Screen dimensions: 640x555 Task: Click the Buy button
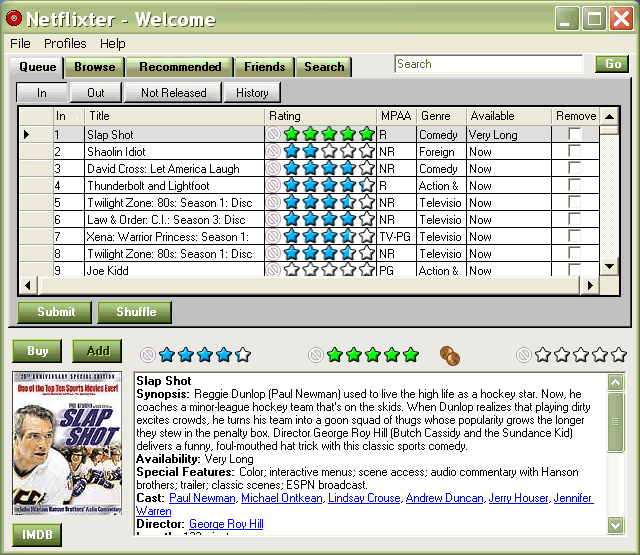click(37, 351)
